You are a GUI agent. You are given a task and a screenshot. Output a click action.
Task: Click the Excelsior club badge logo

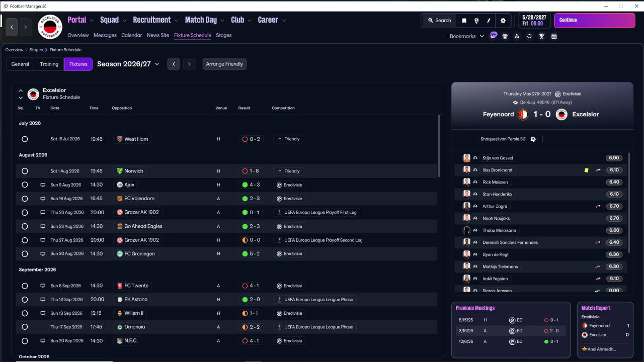(x=50, y=27)
